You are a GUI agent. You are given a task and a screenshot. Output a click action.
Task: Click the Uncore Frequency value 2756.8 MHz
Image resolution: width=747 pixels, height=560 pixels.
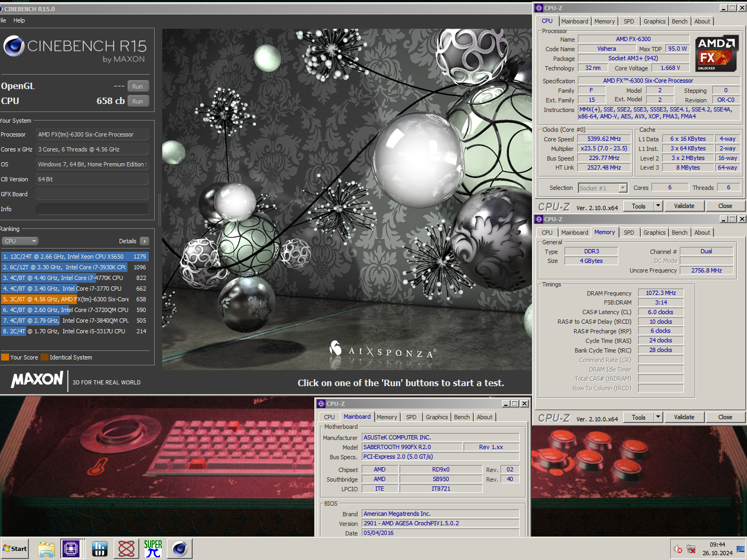706,270
